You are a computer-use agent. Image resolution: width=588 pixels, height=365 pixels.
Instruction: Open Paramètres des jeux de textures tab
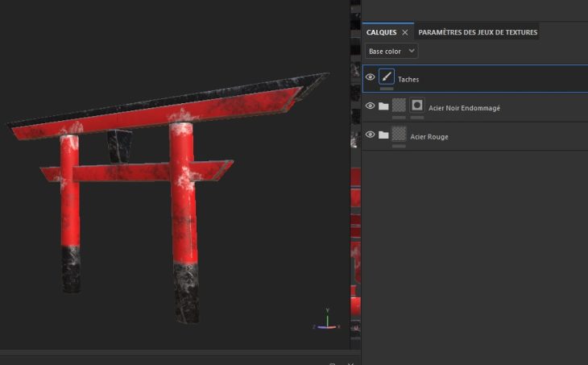pyautogui.click(x=478, y=33)
